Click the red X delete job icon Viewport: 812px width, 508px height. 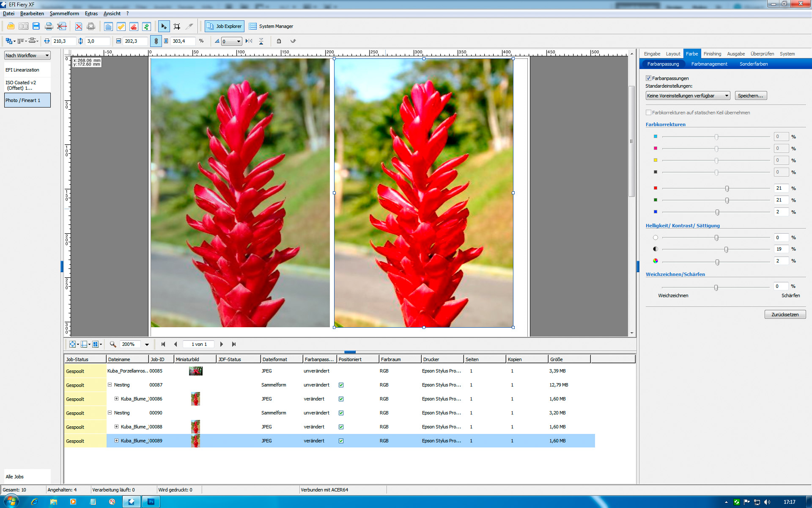pyautogui.click(x=79, y=26)
